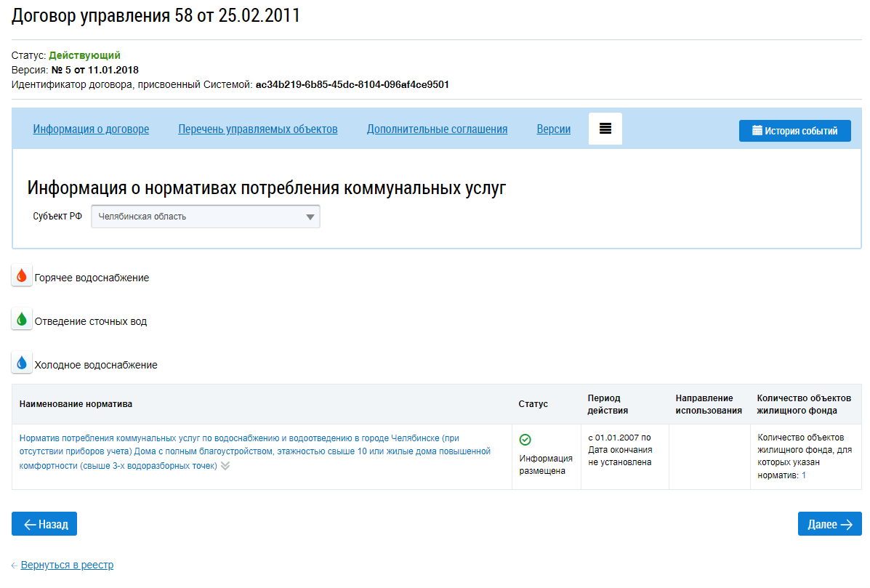Follow the Вернуться в реестр link

(67, 565)
